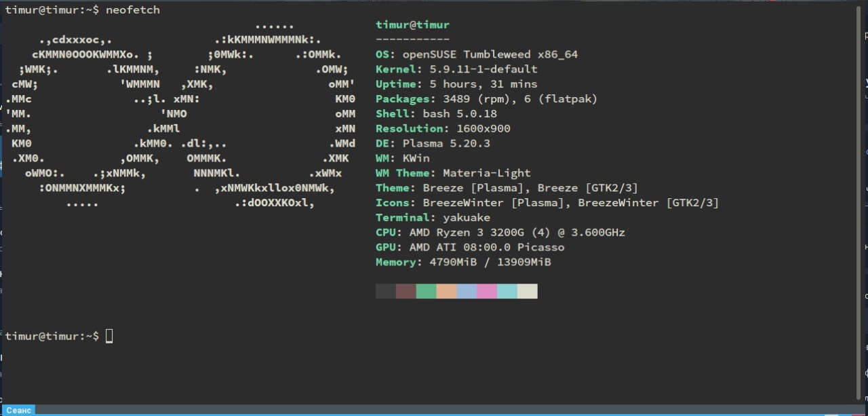Click the peach color block
The height and width of the screenshot is (416, 868).
(x=446, y=291)
